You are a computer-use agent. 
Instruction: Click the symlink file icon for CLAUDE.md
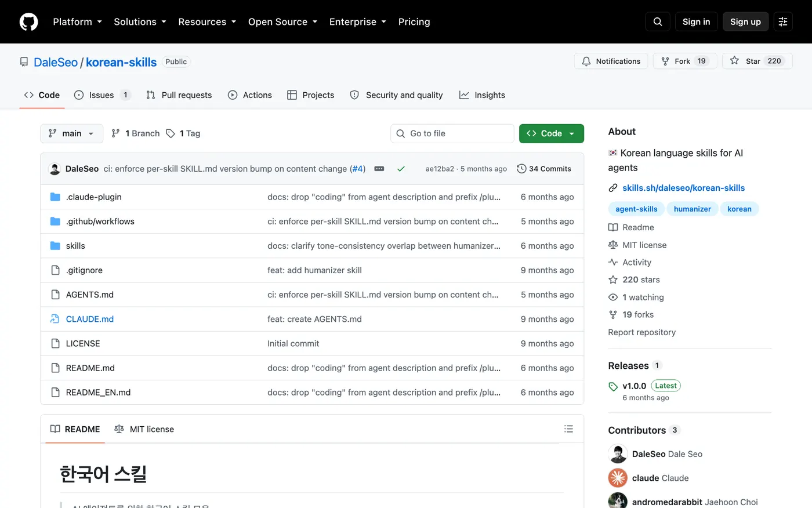pos(55,319)
